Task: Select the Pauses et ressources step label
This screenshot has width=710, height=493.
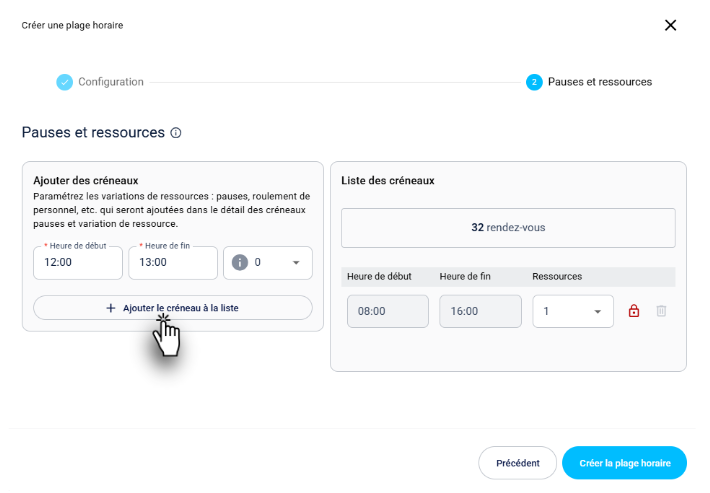Action: [x=600, y=82]
